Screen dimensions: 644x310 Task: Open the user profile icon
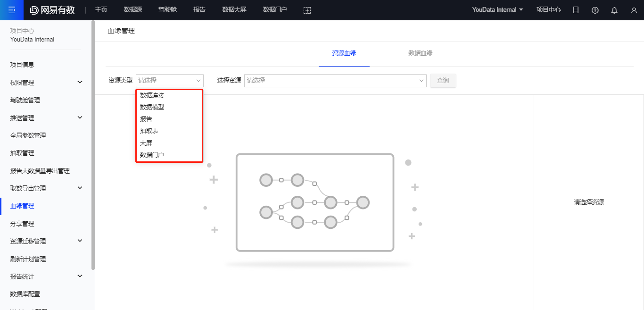pos(634,10)
